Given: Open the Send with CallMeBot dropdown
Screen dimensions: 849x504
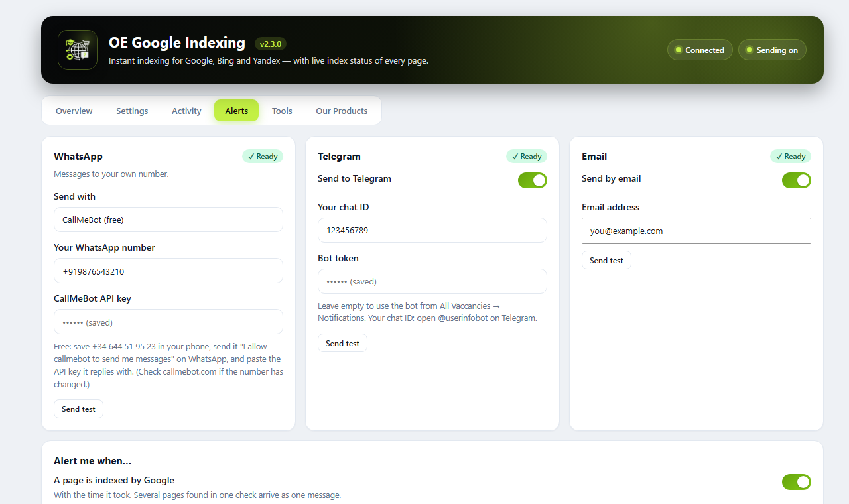Looking at the screenshot, I should click(x=168, y=220).
